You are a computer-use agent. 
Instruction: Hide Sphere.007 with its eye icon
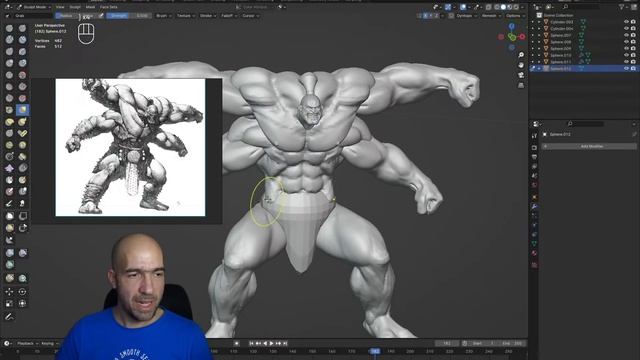(626, 36)
